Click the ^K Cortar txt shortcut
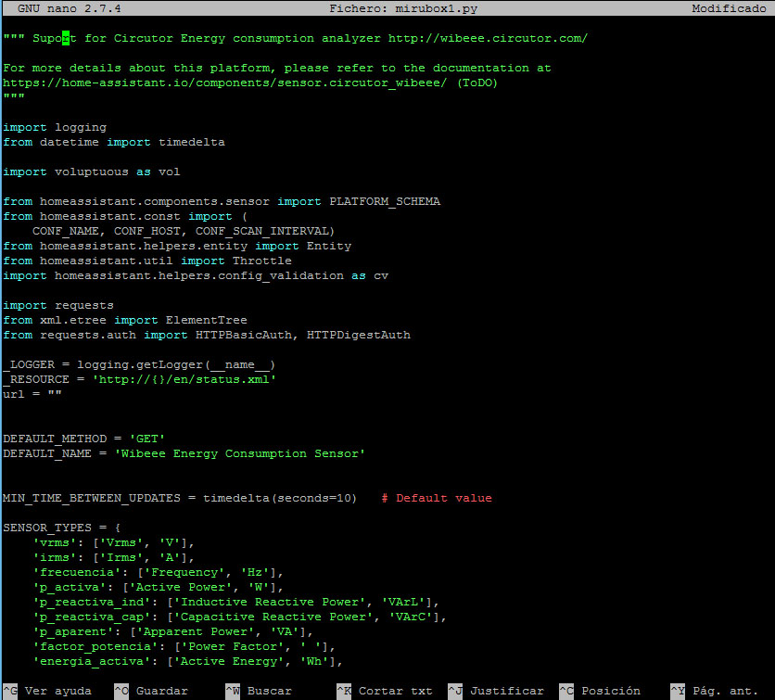Image resolution: width=775 pixels, height=700 pixels. tap(385, 691)
